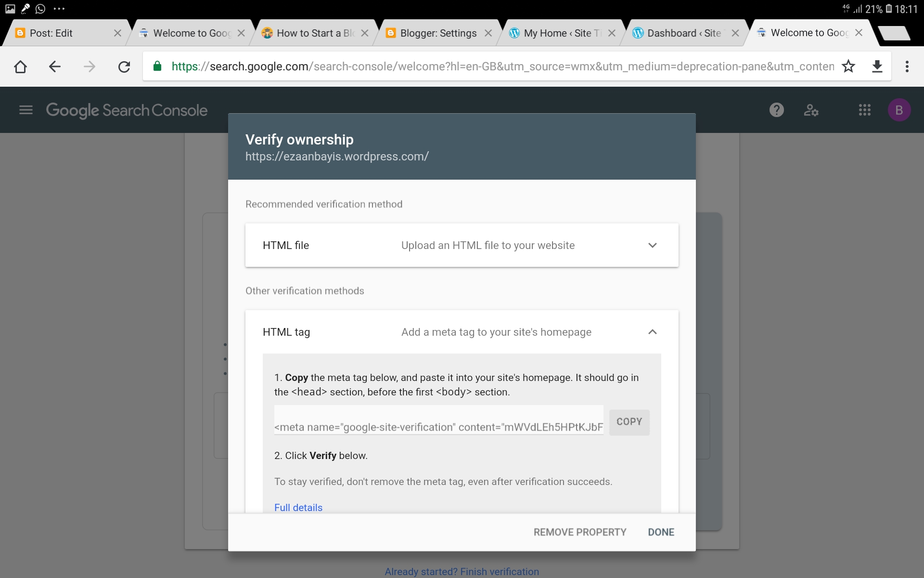View site security via the padlock icon
The width and height of the screenshot is (924, 578).
(157, 66)
